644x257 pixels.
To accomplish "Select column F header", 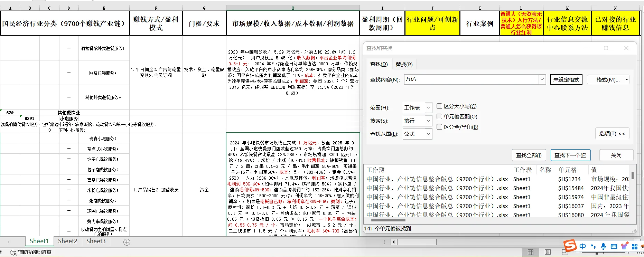I will pyautogui.click(x=156, y=8).
